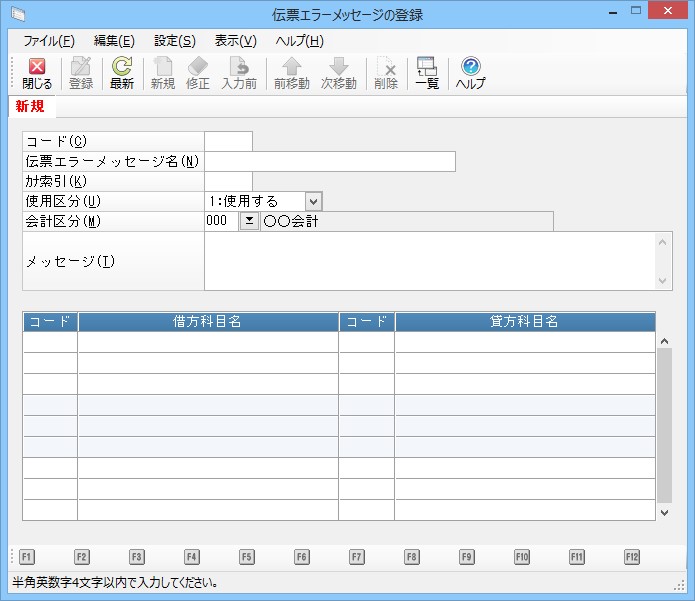
Task: Expand the 使用区分 dropdown list
Action: tap(314, 202)
